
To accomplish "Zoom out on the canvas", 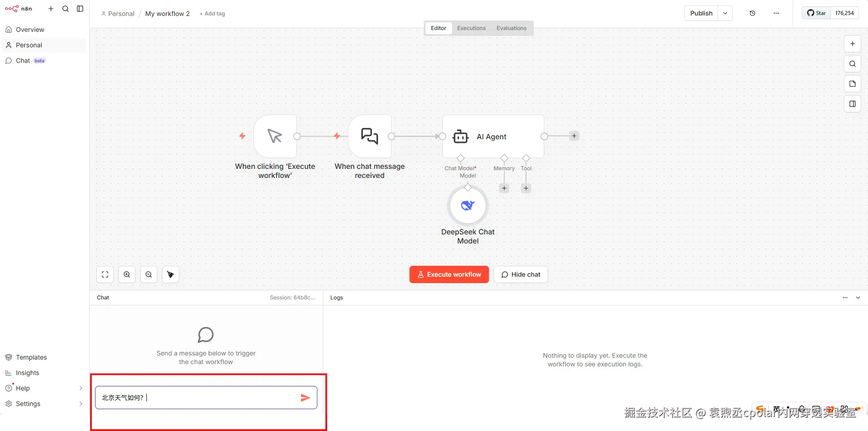I will pos(149,274).
